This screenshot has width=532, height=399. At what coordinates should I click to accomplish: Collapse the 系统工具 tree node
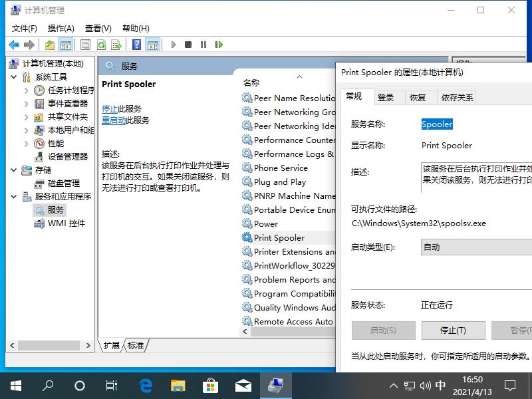[13, 77]
